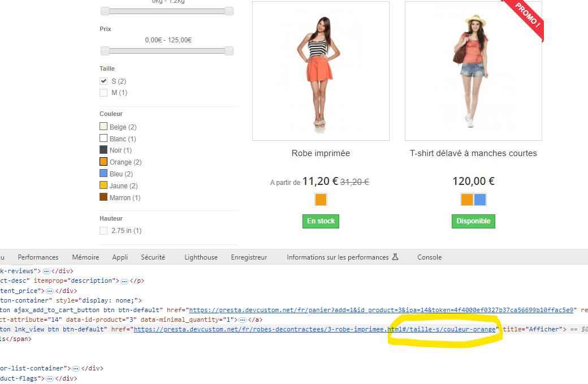This screenshot has width=588, height=384.
Task: Expand the k-reviews div ellipsis
Action: point(46,271)
